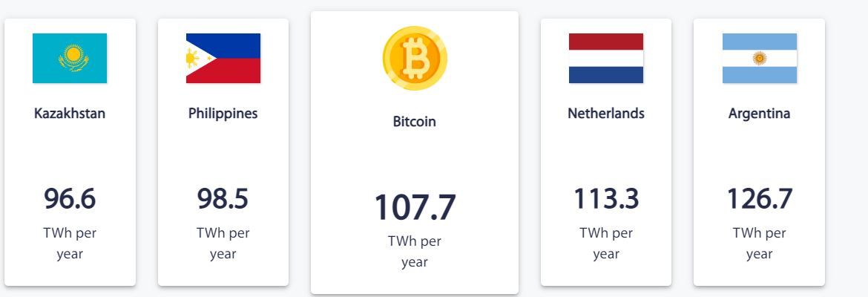Click the 107.7 Bitcoin consumption value
Viewport: 868px width, 297px height.
point(415,207)
